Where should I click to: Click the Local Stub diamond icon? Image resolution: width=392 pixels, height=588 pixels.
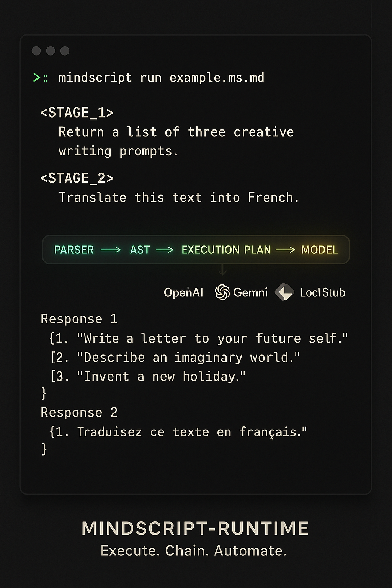[284, 292]
